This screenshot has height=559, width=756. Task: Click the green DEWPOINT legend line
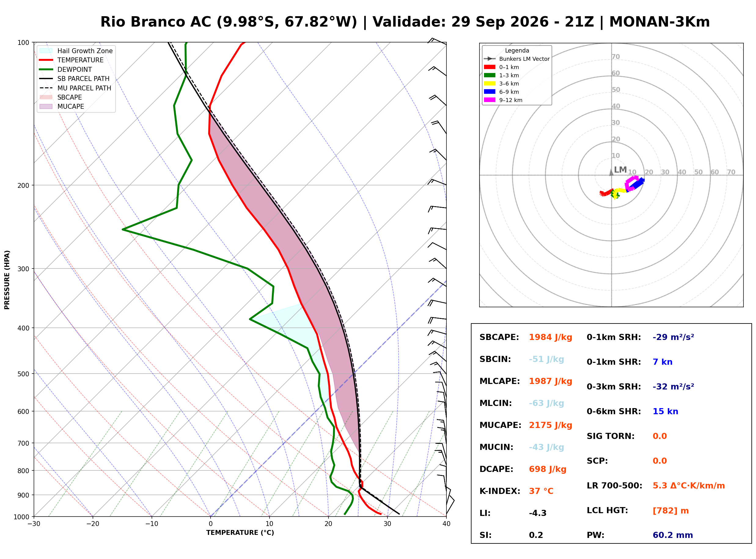(46, 69)
